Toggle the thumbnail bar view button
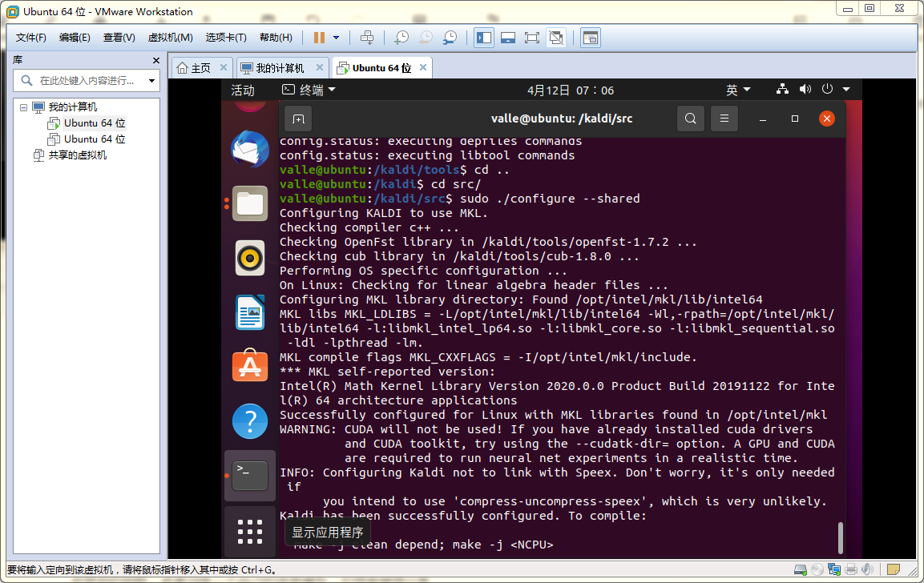The image size is (924, 583). click(x=508, y=38)
